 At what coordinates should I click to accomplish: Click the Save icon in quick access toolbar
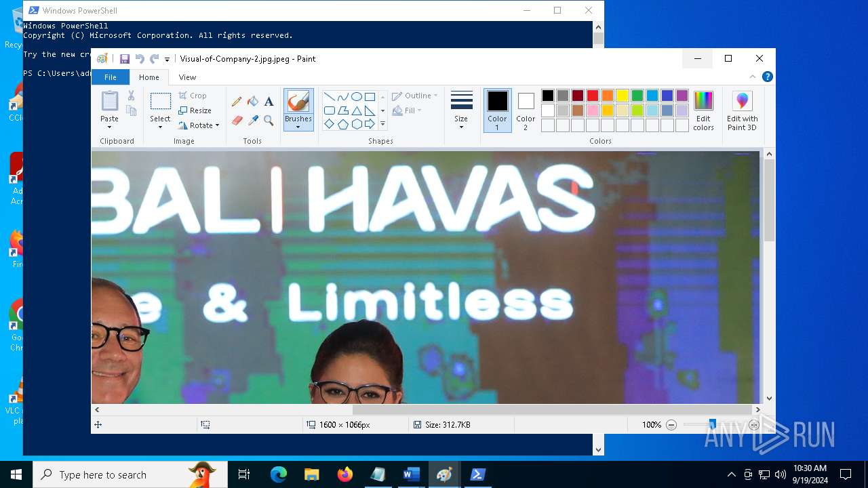tap(125, 59)
